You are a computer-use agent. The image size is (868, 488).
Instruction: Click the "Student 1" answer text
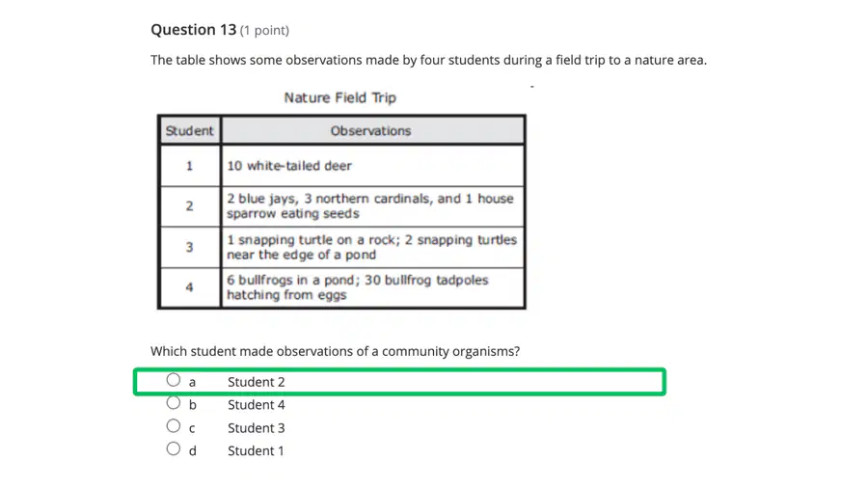tap(256, 451)
